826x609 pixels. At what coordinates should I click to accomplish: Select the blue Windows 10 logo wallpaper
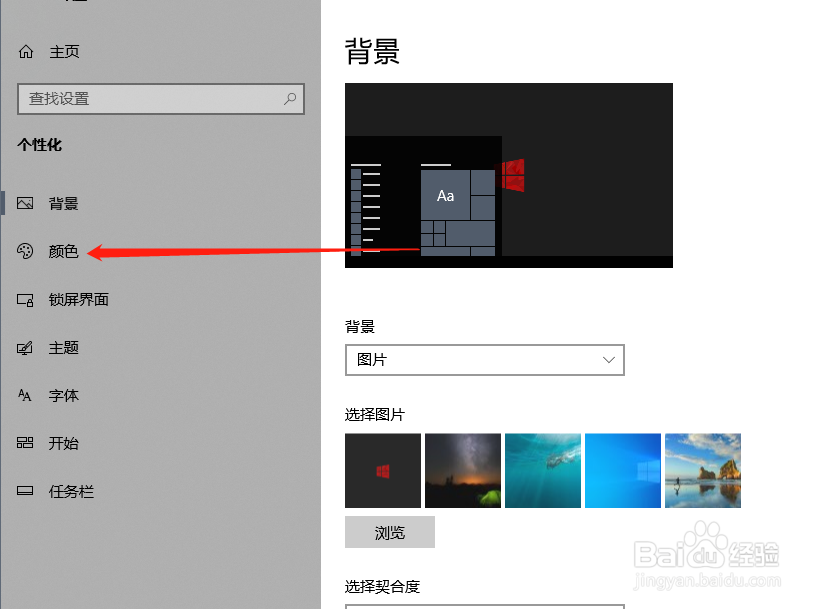point(623,470)
